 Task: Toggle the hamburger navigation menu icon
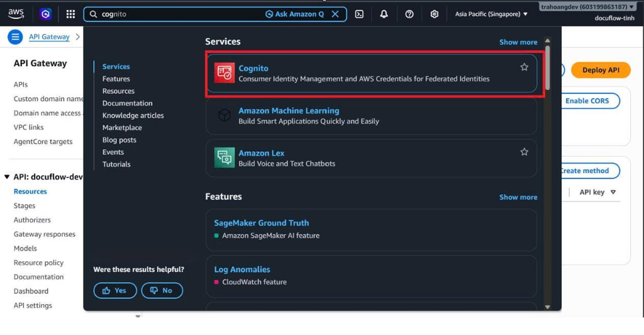click(15, 37)
